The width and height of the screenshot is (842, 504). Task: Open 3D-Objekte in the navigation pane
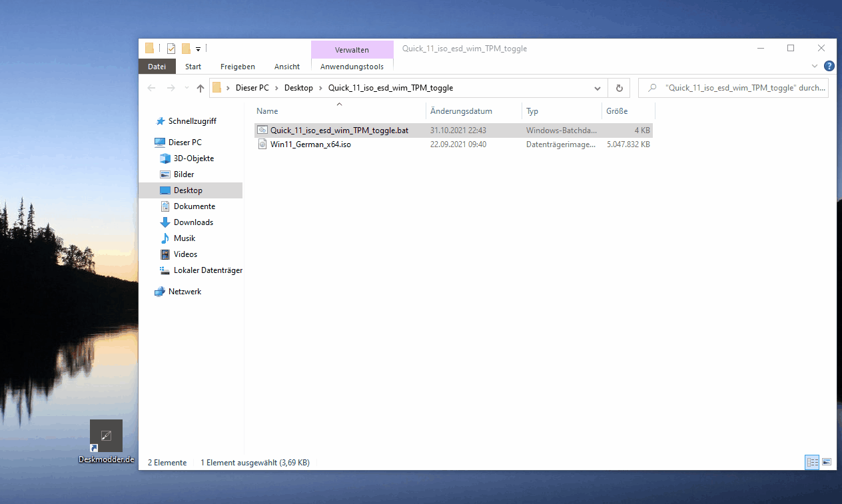(194, 158)
